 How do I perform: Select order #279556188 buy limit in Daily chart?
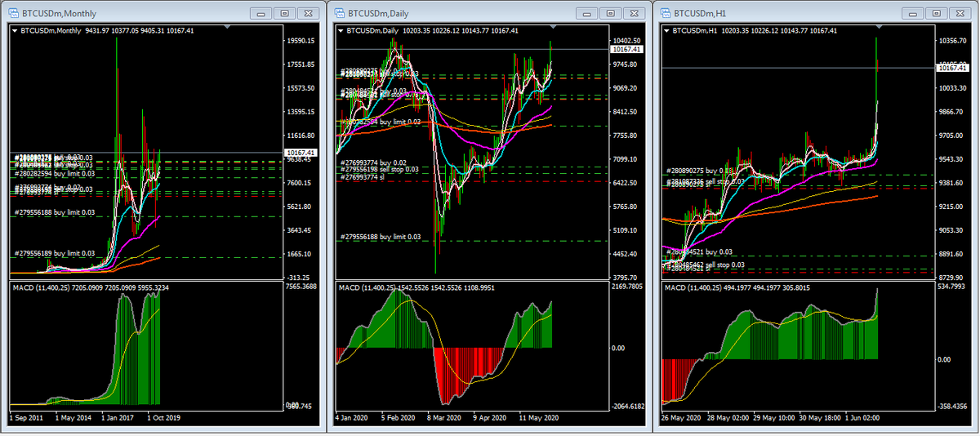[381, 237]
